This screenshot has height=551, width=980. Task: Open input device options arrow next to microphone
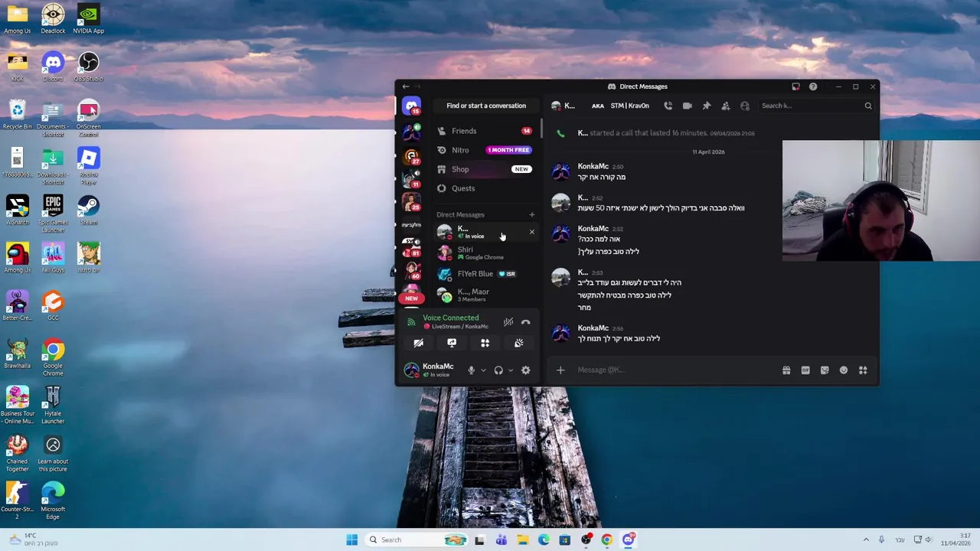tap(483, 370)
